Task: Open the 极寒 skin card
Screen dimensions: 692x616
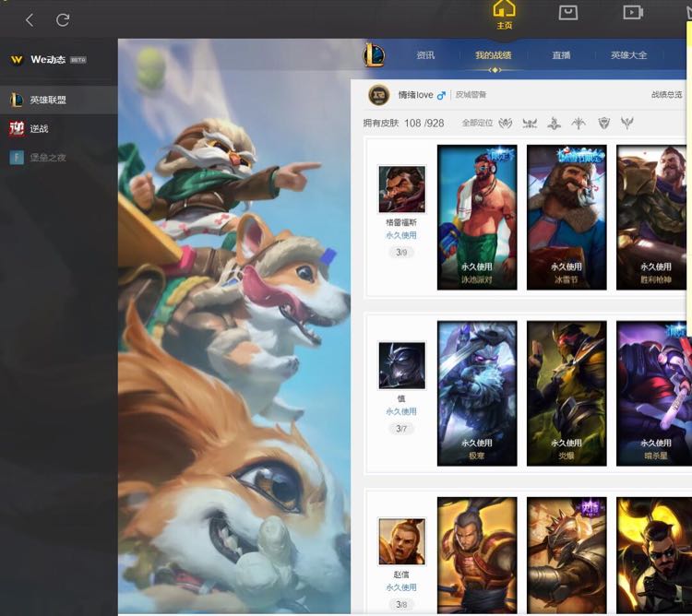Action: click(x=477, y=394)
